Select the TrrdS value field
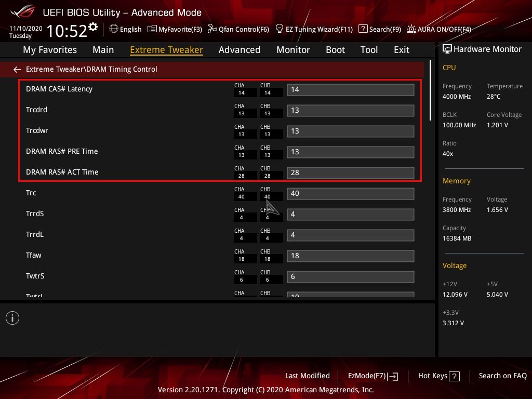532x399 pixels. click(351, 214)
